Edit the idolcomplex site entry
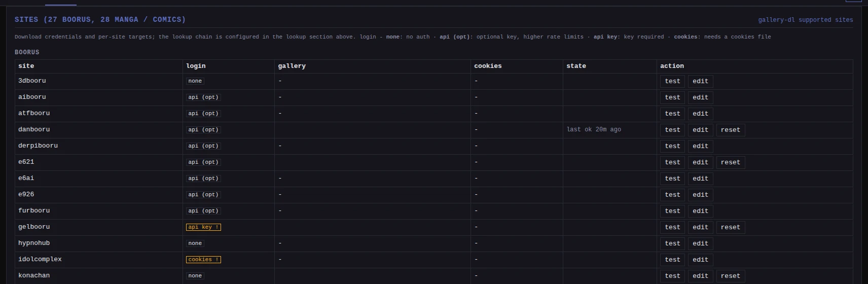This screenshot has height=284, width=868. tap(700, 260)
